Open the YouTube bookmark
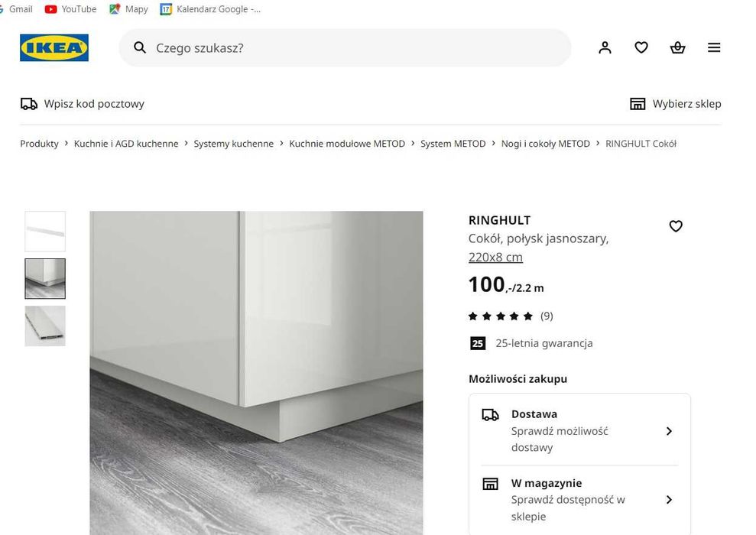The width and height of the screenshot is (756, 535). [70, 9]
